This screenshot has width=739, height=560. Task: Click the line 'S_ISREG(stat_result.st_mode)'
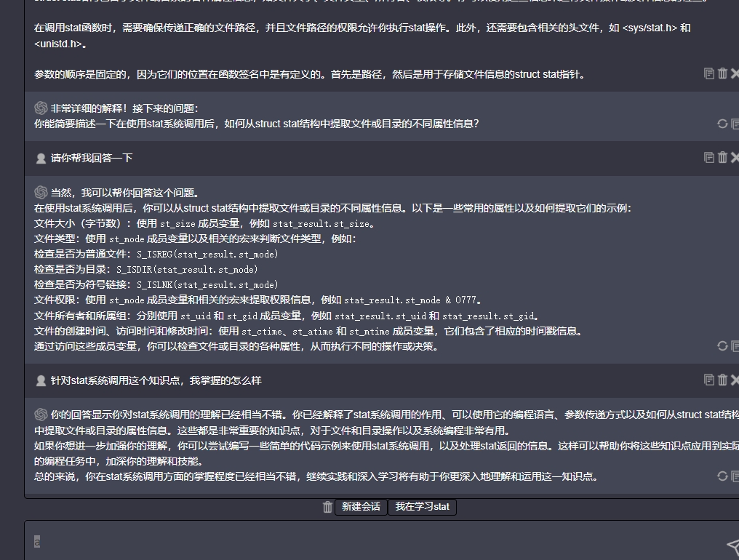click(207, 255)
